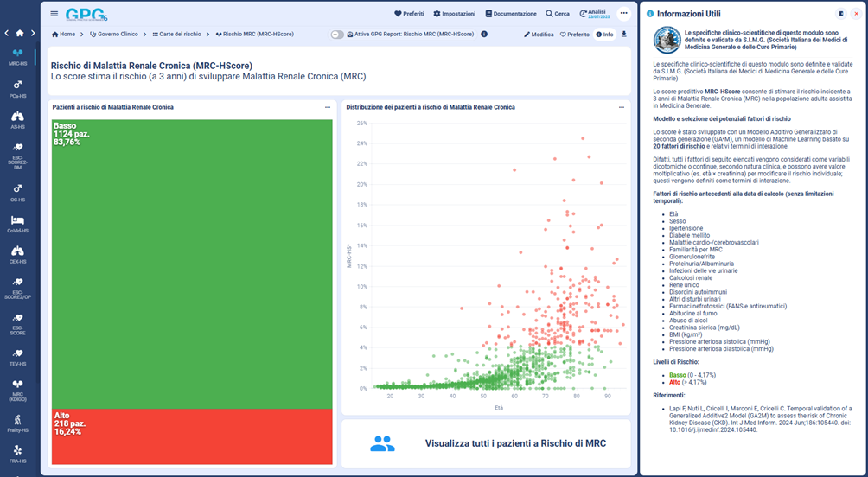Click the download icon next to Info
The image size is (868, 477).
click(624, 35)
